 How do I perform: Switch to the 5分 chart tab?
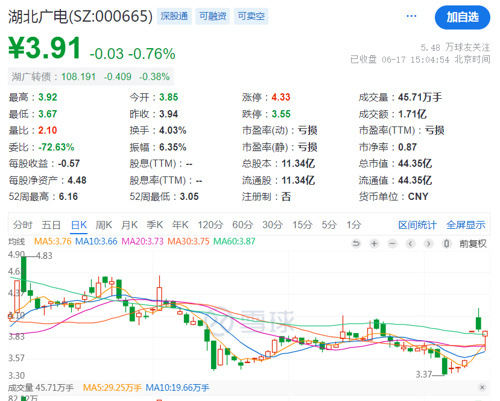coord(329,225)
